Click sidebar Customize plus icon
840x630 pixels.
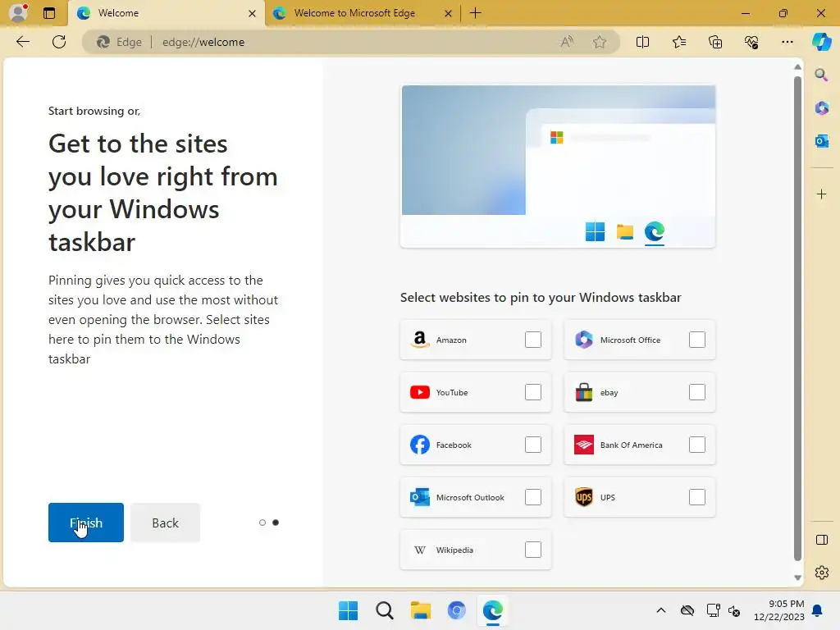tap(821, 194)
